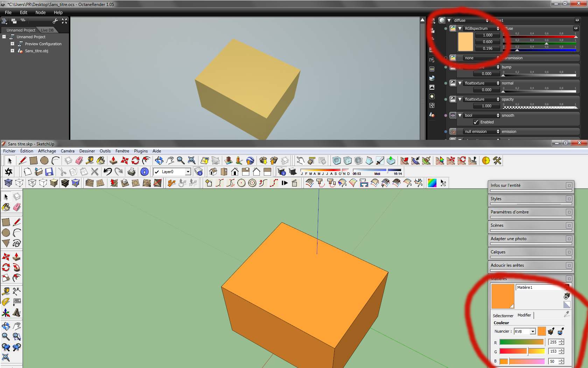The width and height of the screenshot is (588, 368).
Task: Open the 'none' transmission dropdown
Action: click(482, 58)
